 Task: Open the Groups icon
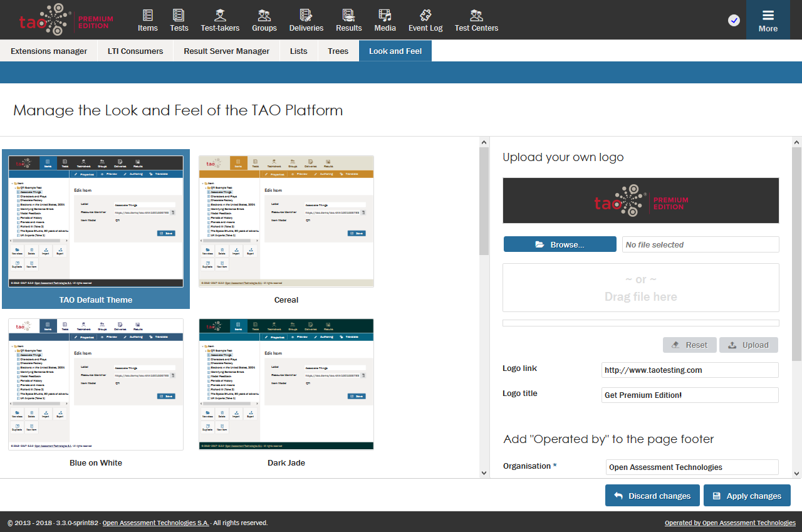(x=264, y=15)
